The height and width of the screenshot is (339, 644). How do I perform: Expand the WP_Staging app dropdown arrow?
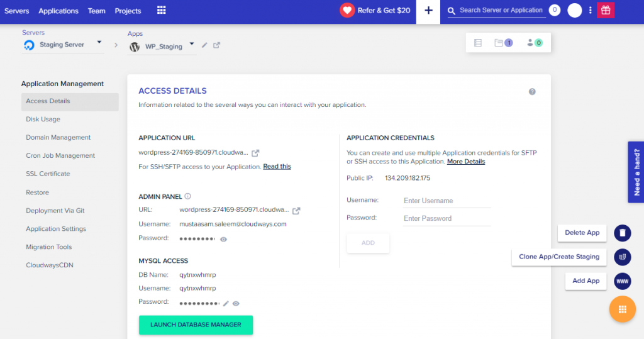[x=191, y=43]
